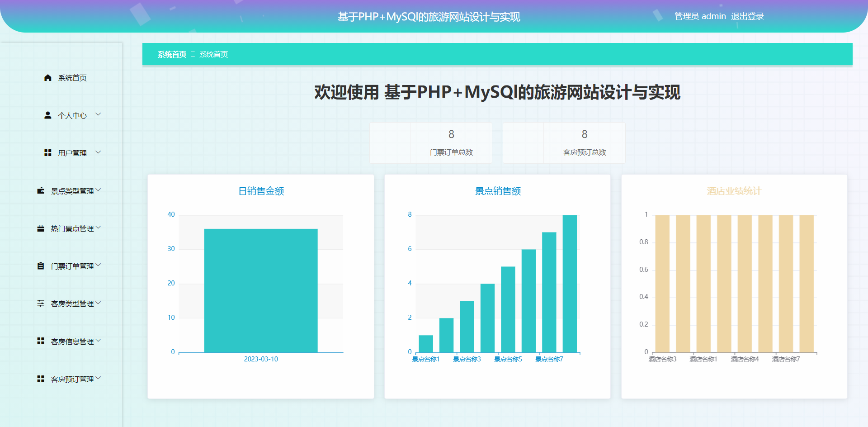Click the 景点名称1 axis label
Screen dimensions: 868x427
click(426, 359)
